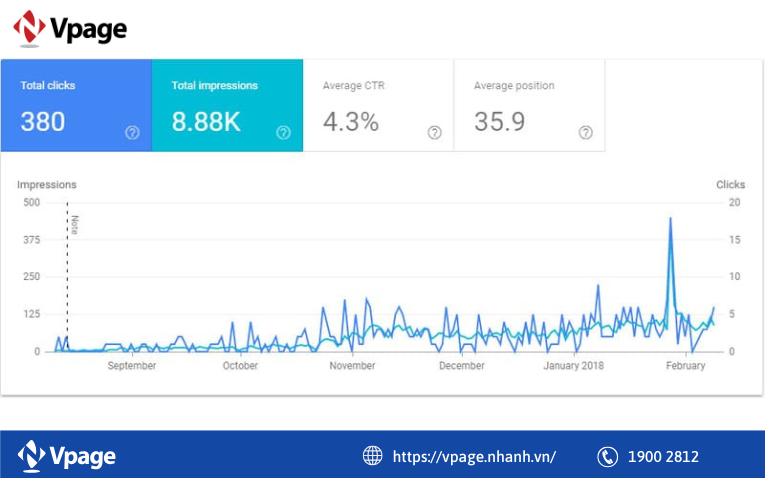Click the Impressions axis title
Viewport: 765px width, 478px height.
(x=47, y=185)
